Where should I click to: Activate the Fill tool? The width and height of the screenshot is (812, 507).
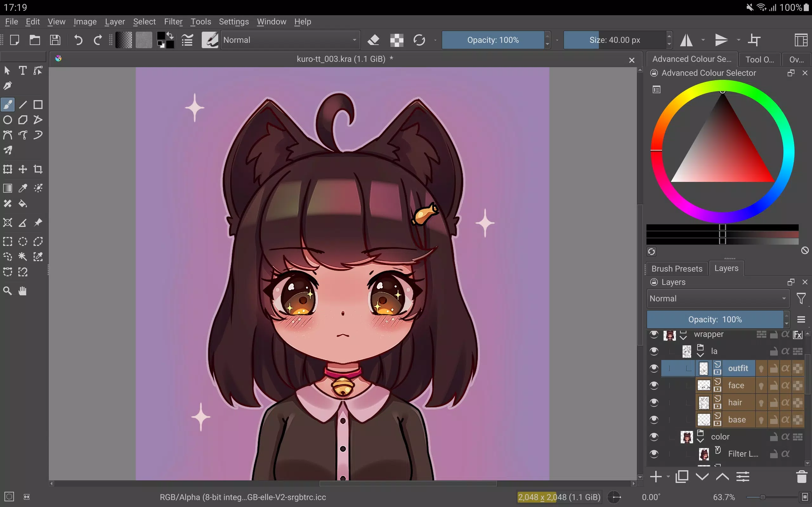(23, 203)
